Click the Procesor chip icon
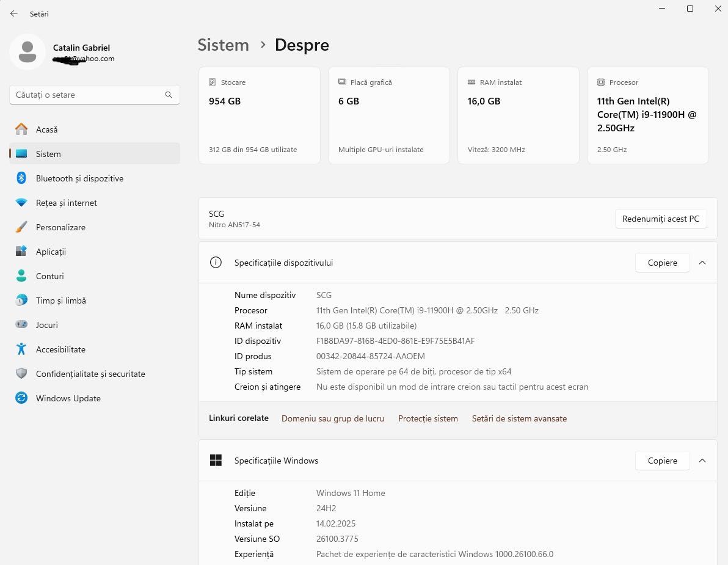 (601, 82)
